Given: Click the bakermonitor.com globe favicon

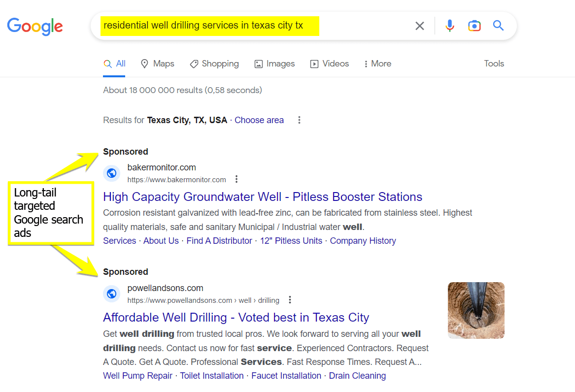Looking at the screenshot, I should tap(112, 173).
